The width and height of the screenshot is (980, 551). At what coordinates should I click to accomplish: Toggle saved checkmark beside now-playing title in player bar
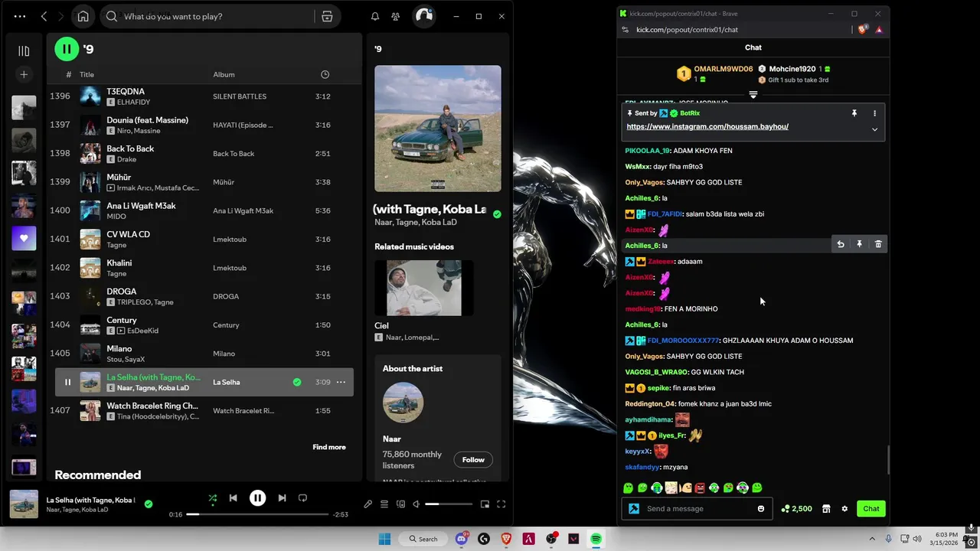coord(149,504)
